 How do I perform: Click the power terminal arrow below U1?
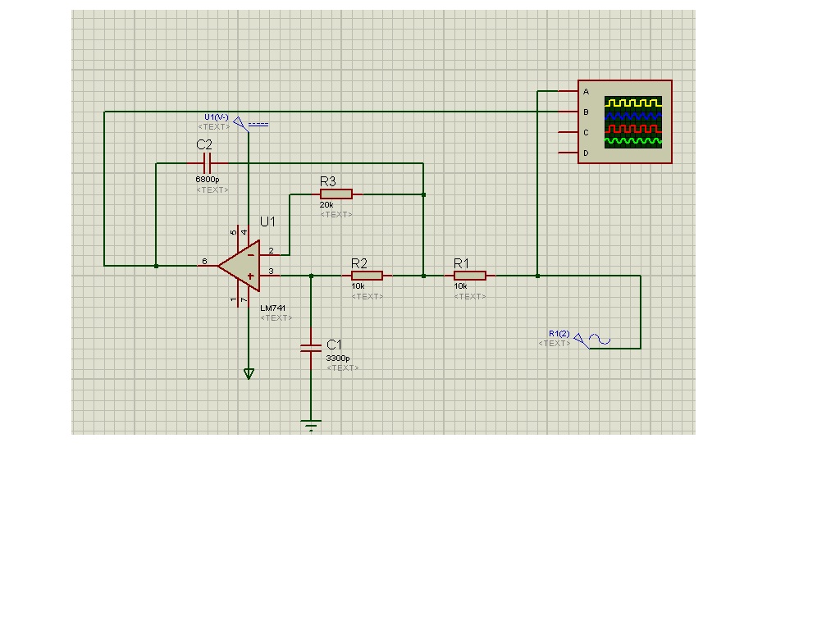click(249, 374)
